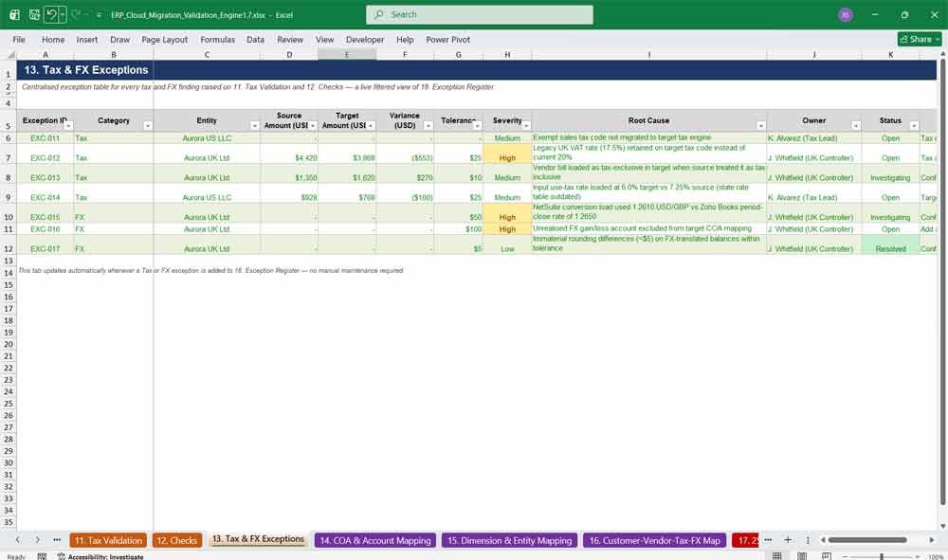The height and width of the screenshot is (560, 948).
Task: Open the Tolerance filter dropdown
Action: [x=477, y=126]
